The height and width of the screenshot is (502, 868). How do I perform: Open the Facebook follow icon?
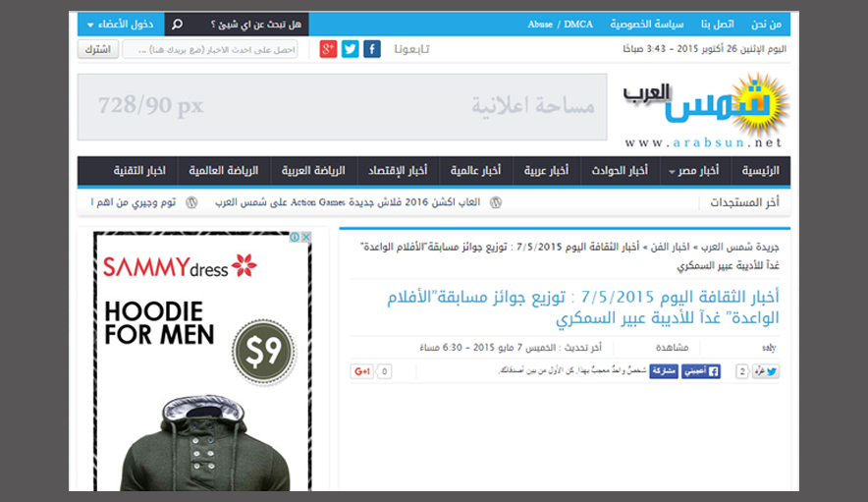click(372, 49)
